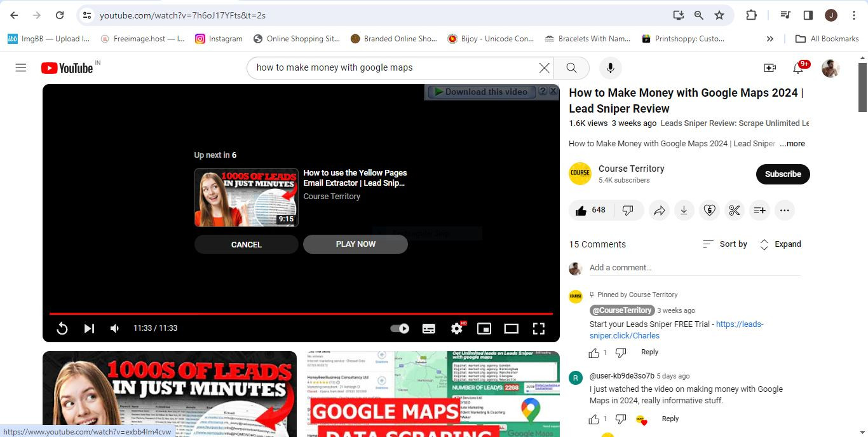Click the video progress bar

pyautogui.click(x=301, y=314)
